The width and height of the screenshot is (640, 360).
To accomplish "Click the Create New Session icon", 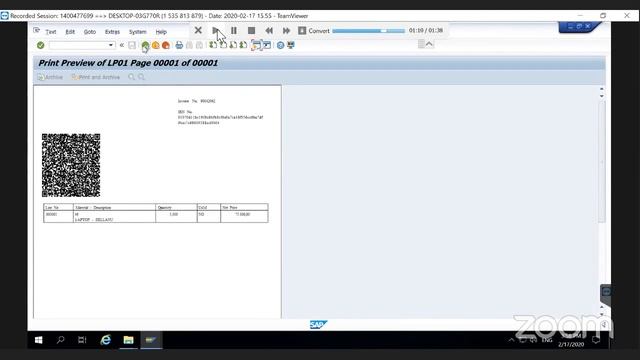I will pyautogui.click(x=256, y=45).
